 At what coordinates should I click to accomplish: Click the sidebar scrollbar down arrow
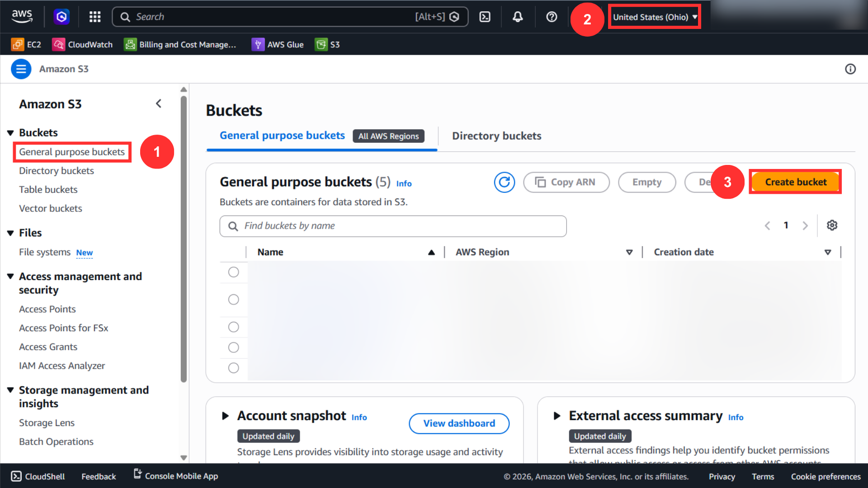[x=184, y=457]
